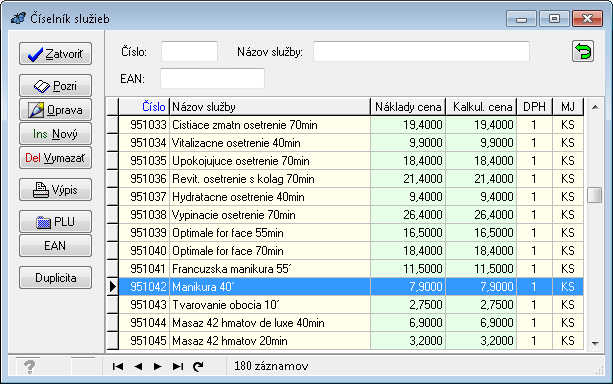The height and width of the screenshot is (384, 613).
Task: Click the Náklady cena column header
Action: [408, 107]
